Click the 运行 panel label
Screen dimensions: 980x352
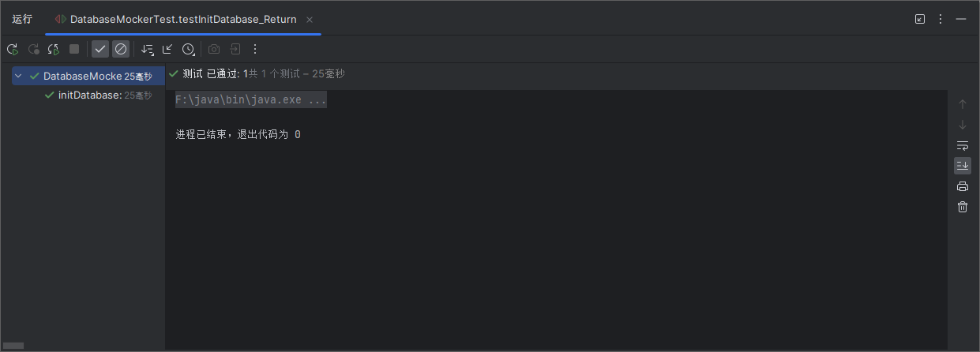pos(22,19)
